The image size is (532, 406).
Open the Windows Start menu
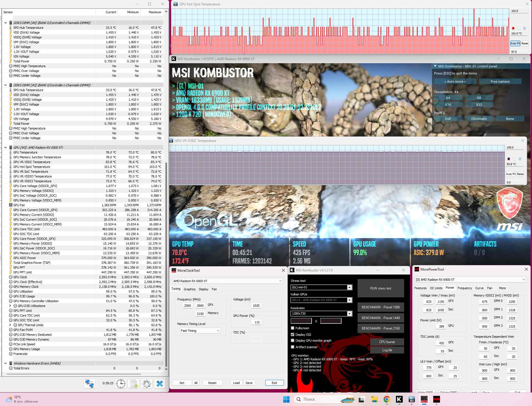click(286, 399)
